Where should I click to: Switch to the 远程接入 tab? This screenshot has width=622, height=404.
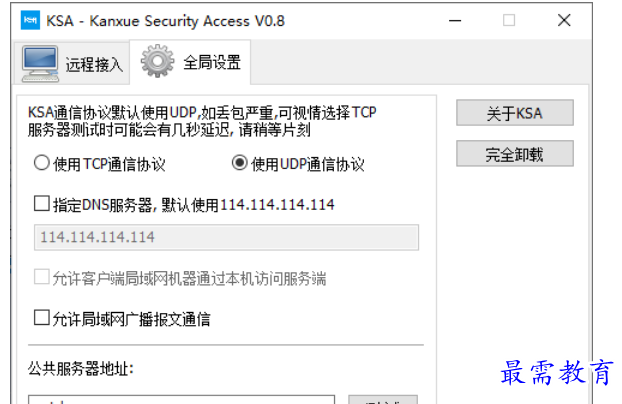[71, 63]
